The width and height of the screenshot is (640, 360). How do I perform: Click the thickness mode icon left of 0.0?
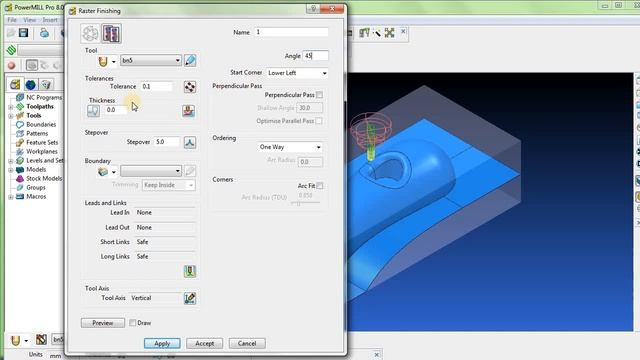[93, 110]
